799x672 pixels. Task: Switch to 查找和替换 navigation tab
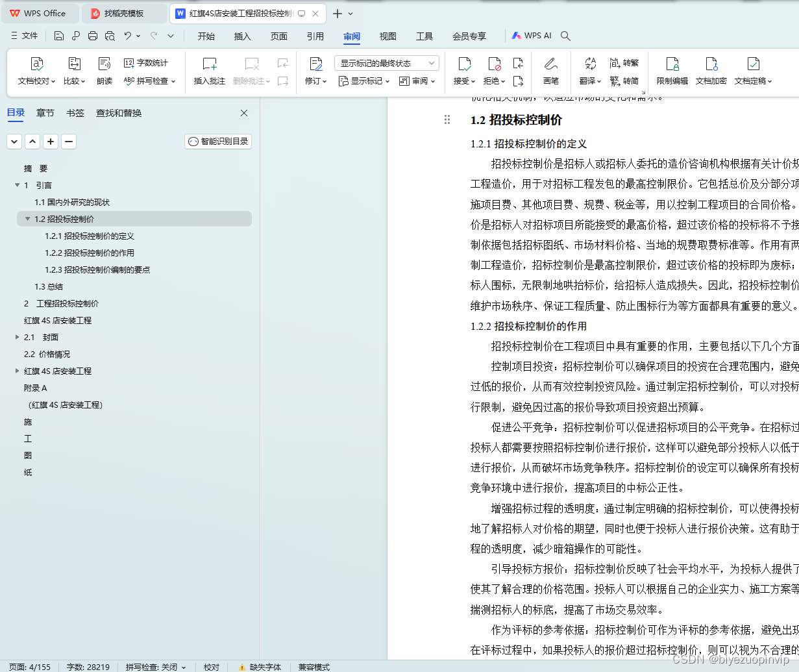tap(119, 113)
